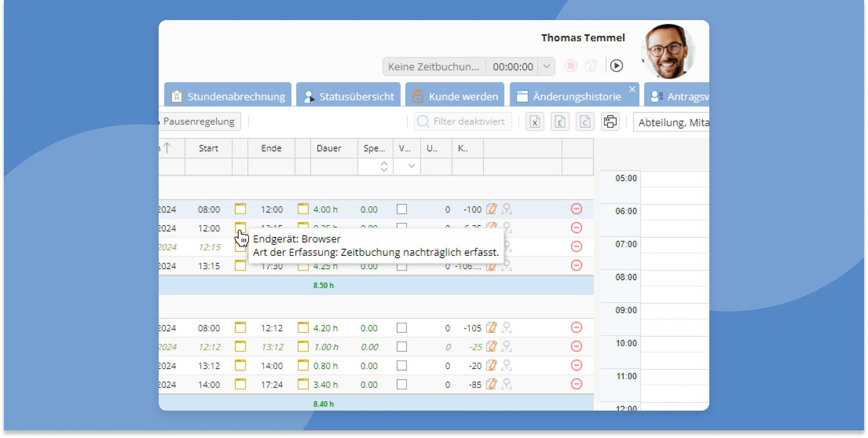This screenshot has height=438, width=868.
Task: Click the edit time booking icon beside stop
Action: pos(591,66)
